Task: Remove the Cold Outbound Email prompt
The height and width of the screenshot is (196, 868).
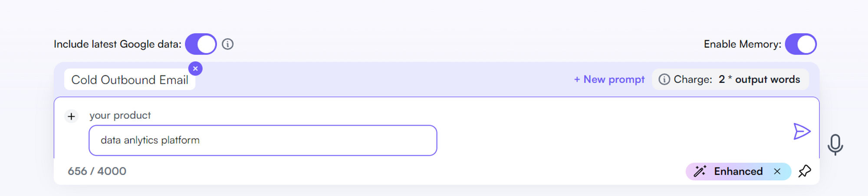Action: click(195, 69)
